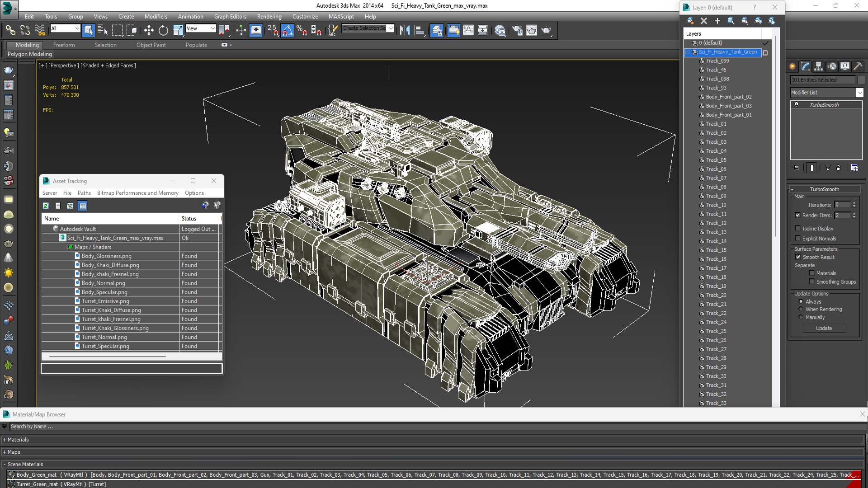
Task: Toggle Explicit Normals checkbox
Action: point(798,239)
